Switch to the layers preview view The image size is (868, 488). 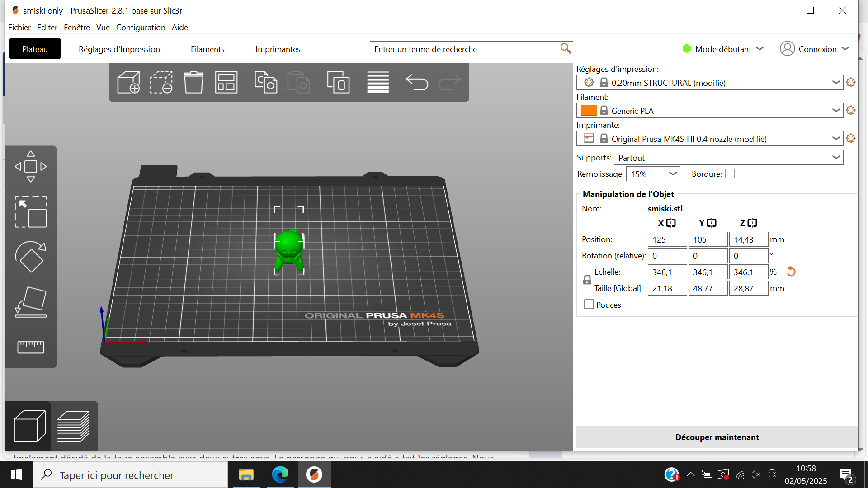click(74, 426)
